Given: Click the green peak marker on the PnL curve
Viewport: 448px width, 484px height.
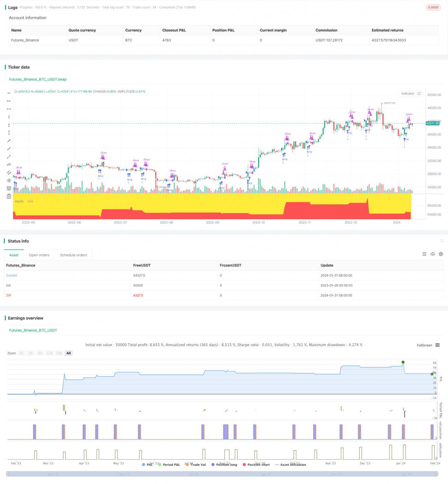Looking at the screenshot, I should point(403,362).
